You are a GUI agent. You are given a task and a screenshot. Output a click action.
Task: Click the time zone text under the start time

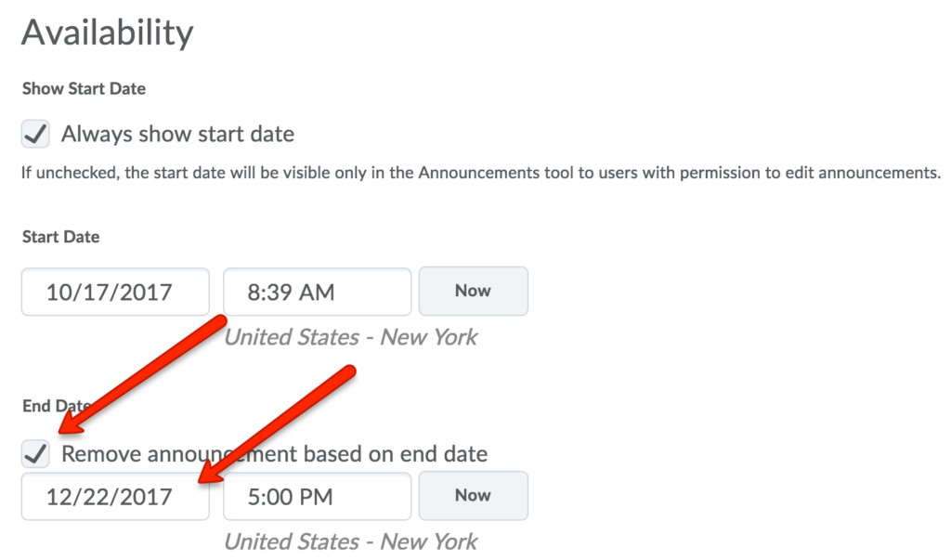350,336
